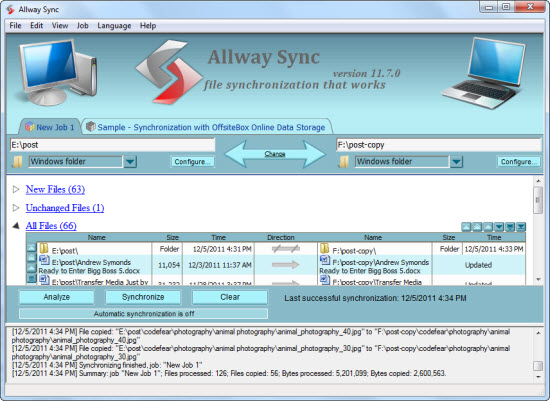Viewport: 550px width, 401px height.
Task: Click the single down arrow above table
Action: (x=499, y=227)
